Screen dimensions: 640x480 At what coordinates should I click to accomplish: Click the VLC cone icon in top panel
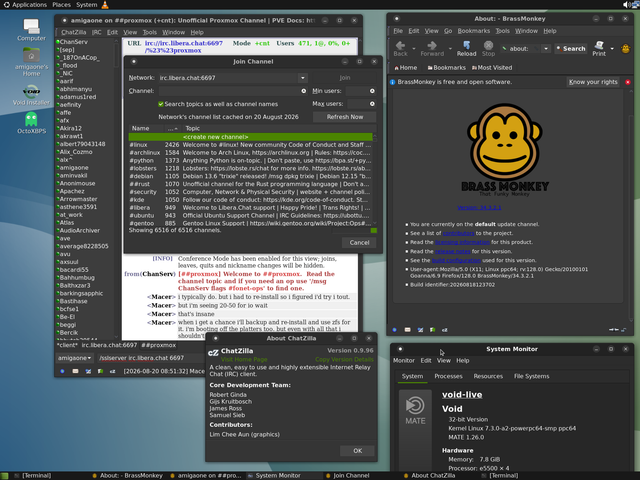[x=105, y=4]
